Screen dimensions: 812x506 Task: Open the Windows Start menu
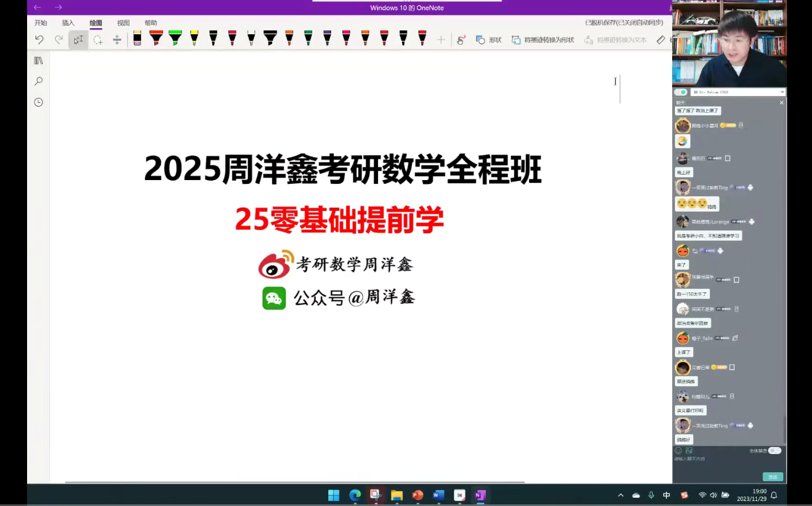pos(334,496)
